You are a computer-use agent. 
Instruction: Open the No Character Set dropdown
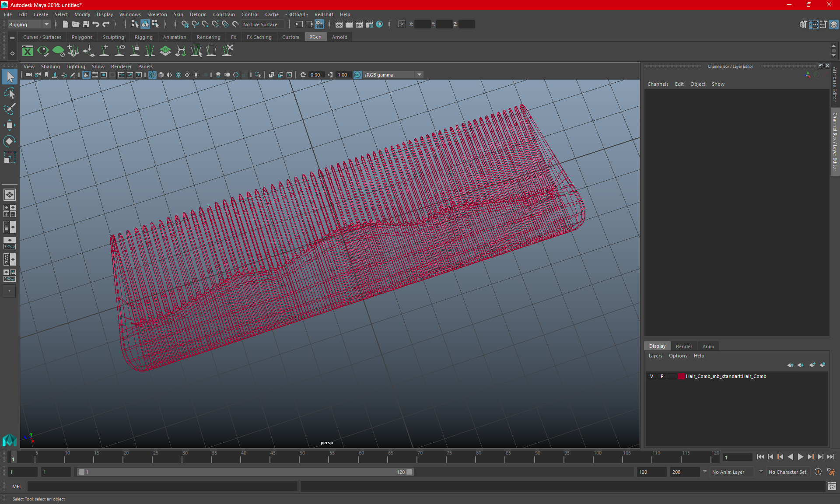point(787,472)
